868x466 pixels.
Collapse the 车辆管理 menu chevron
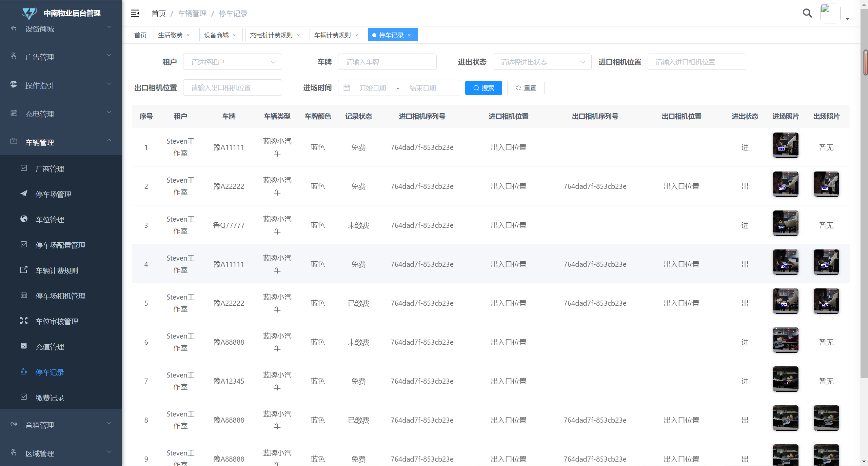(x=109, y=140)
